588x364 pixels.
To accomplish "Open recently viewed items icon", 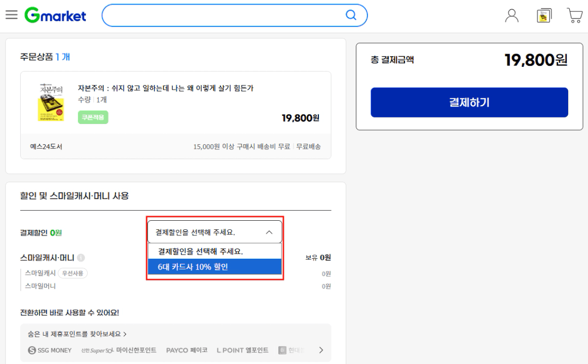I will [x=544, y=16].
